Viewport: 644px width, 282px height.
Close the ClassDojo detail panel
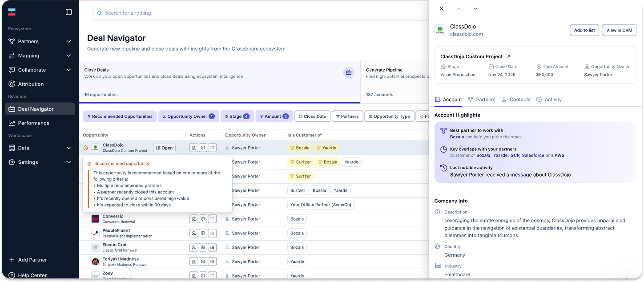pyautogui.click(x=441, y=8)
